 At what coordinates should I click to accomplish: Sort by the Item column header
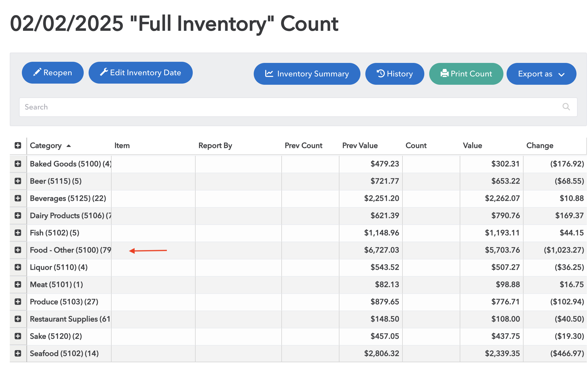(122, 146)
